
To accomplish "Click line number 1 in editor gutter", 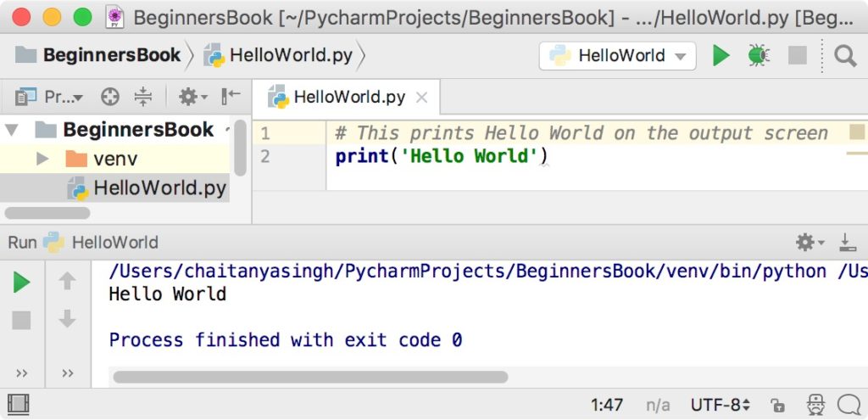I will pyautogui.click(x=265, y=133).
